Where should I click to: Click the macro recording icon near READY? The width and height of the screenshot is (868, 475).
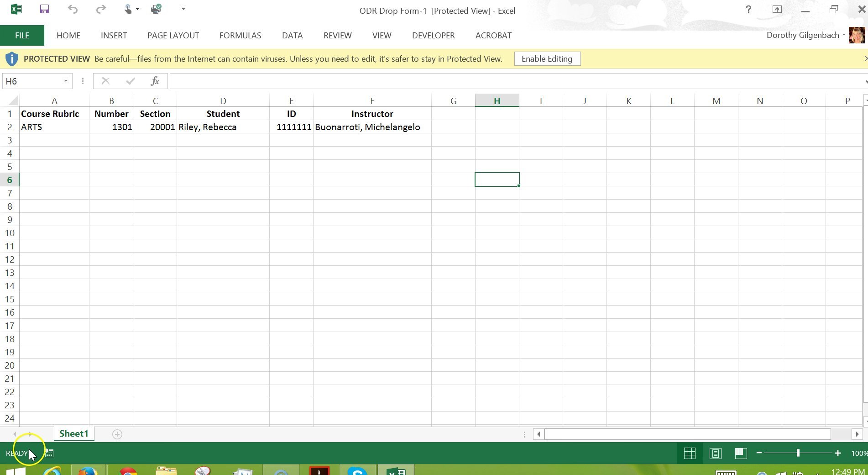pyautogui.click(x=48, y=453)
